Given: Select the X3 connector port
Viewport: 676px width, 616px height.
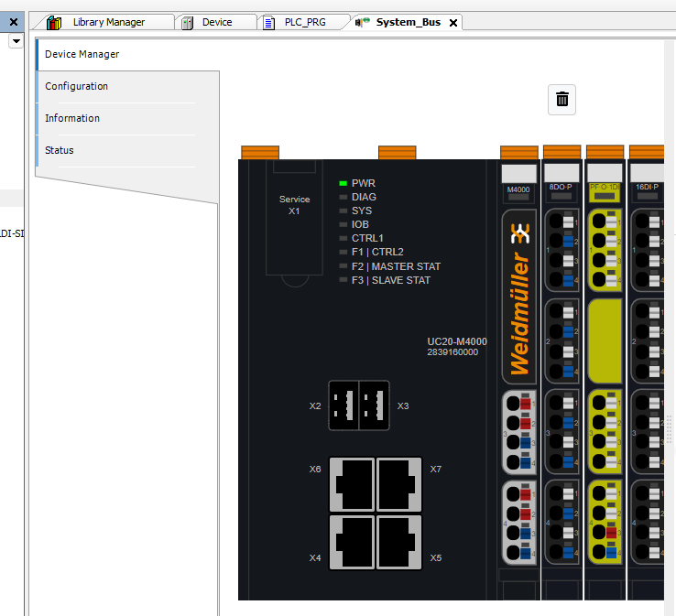Looking at the screenshot, I should (x=375, y=405).
